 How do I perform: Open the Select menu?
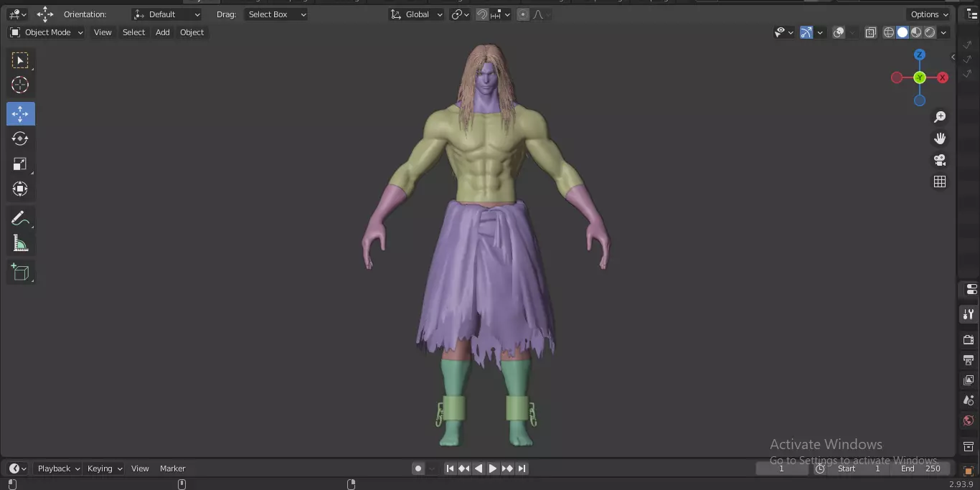133,32
